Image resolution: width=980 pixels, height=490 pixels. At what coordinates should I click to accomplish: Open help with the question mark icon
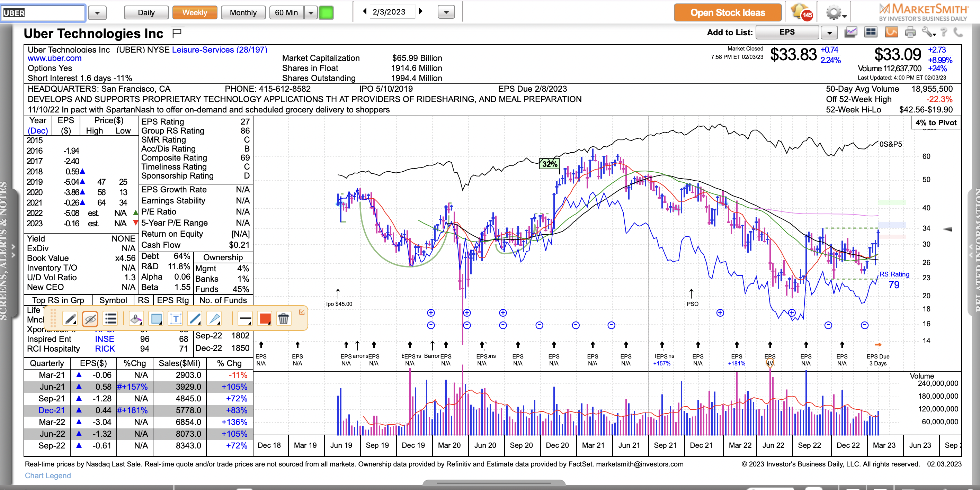pyautogui.click(x=944, y=32)
